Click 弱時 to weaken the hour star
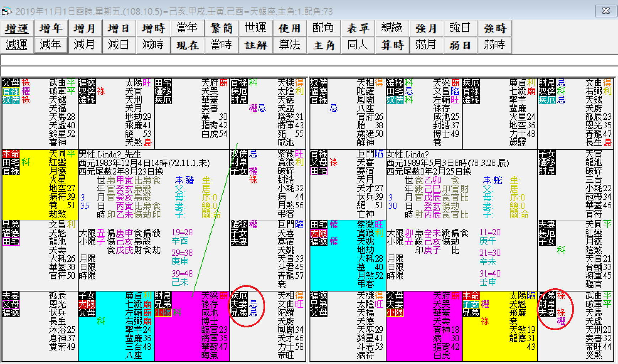 tap(495, 45)
